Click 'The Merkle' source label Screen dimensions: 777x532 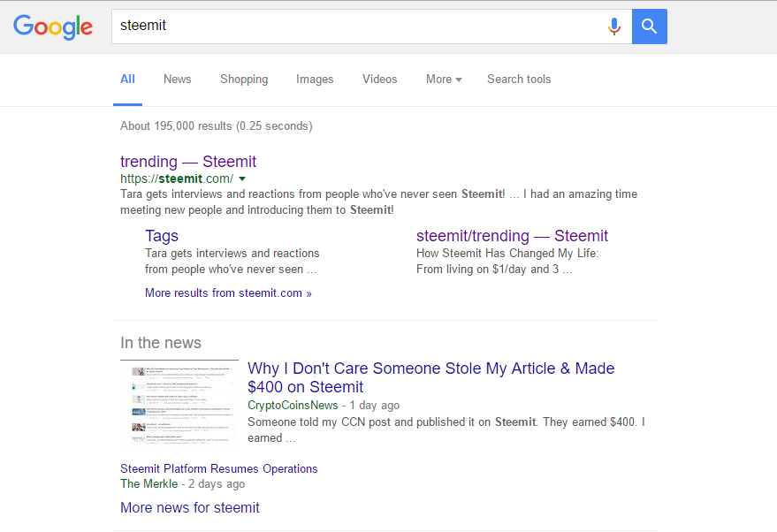(x=149, y=484)
